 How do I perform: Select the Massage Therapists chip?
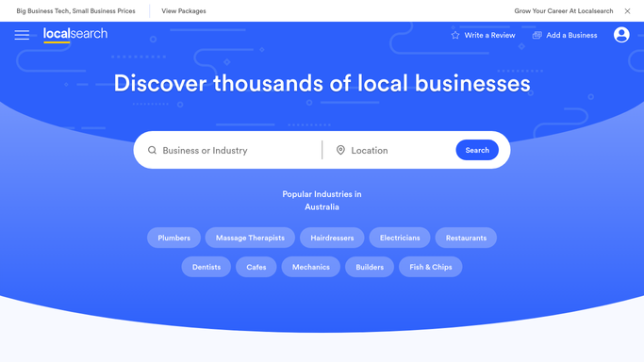250,238
